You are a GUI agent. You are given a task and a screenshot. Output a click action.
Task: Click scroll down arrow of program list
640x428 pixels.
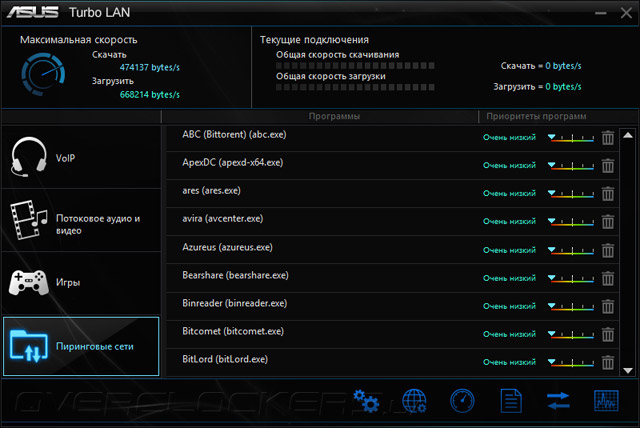tap(628, 370)
